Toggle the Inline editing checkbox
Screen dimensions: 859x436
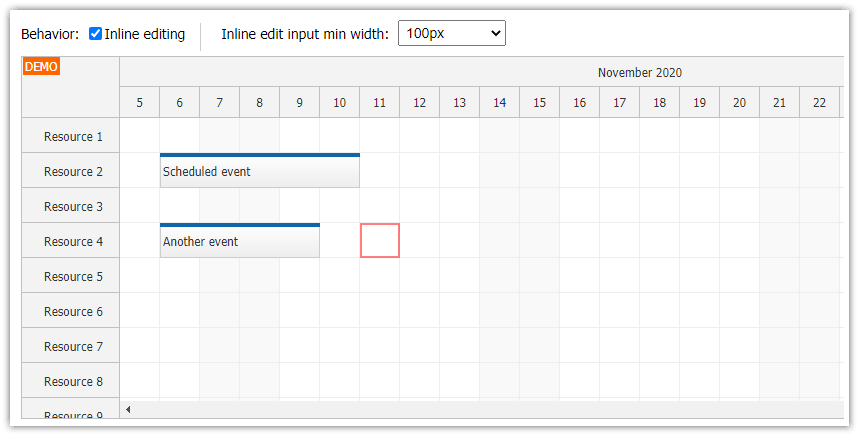click(x=96, y=34)
